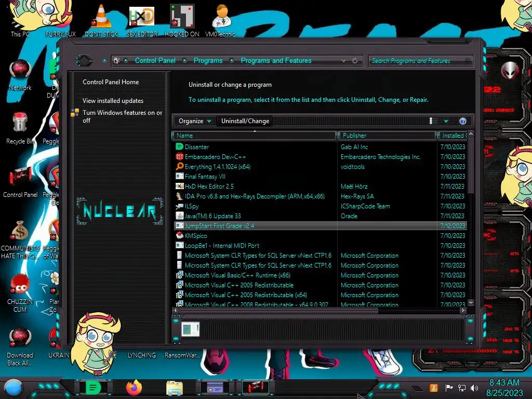Click the Control Panel breadcrumb
The width and height of the screenshot is (532, 399).
tap(155, 60)
